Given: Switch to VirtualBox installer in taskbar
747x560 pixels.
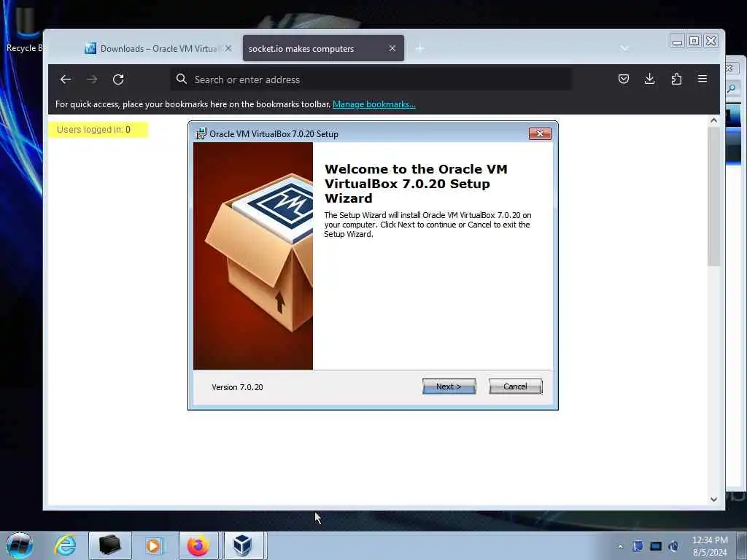Looking at the screenshot, I should tap(242, 545).
